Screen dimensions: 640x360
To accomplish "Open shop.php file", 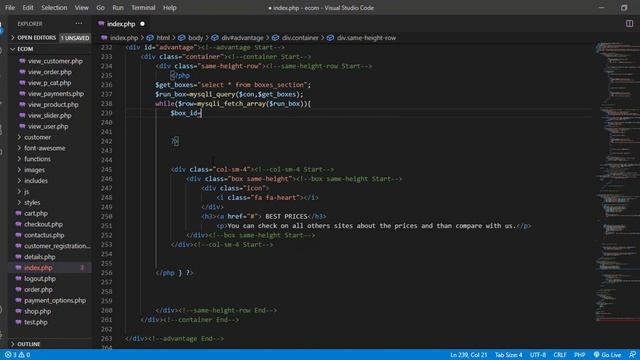I will point(38,311).
